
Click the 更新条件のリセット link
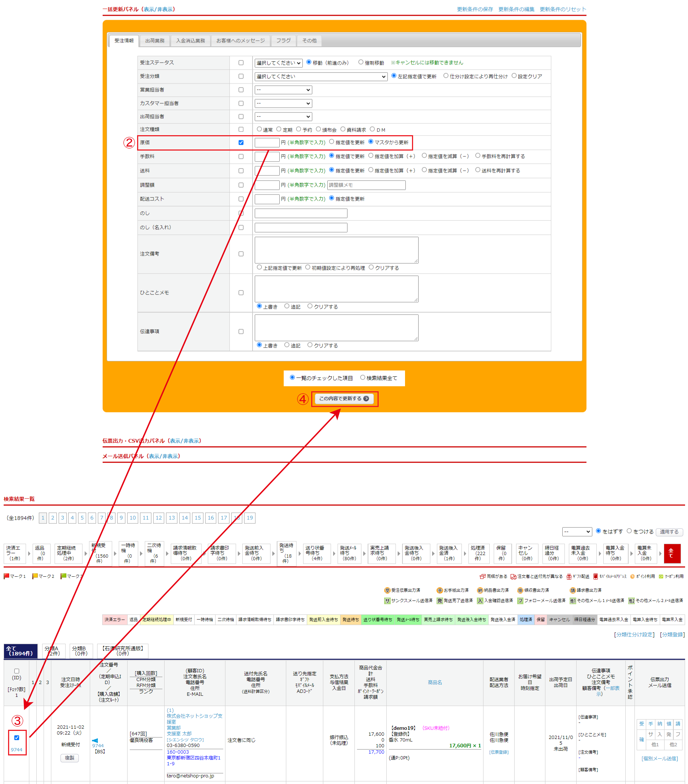pyautogui.click(x=563, y=9)
